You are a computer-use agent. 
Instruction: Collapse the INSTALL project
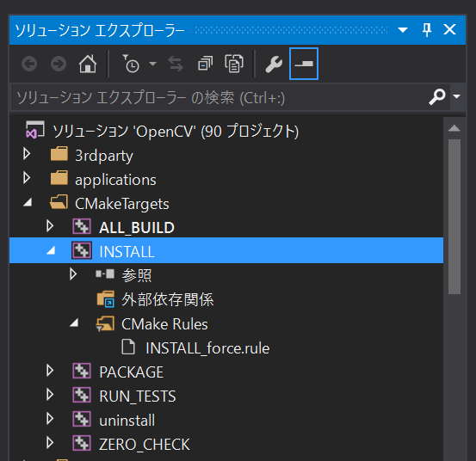[51, 250]
